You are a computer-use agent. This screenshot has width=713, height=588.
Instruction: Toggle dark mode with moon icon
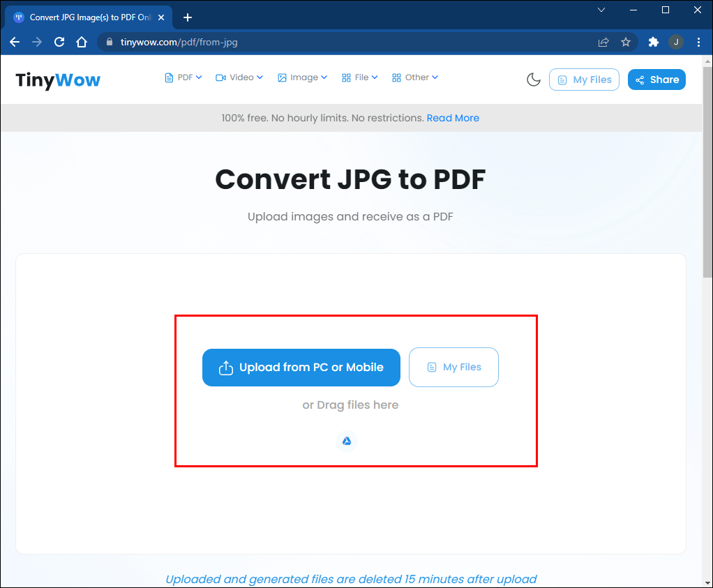click(x=534, y=80)
